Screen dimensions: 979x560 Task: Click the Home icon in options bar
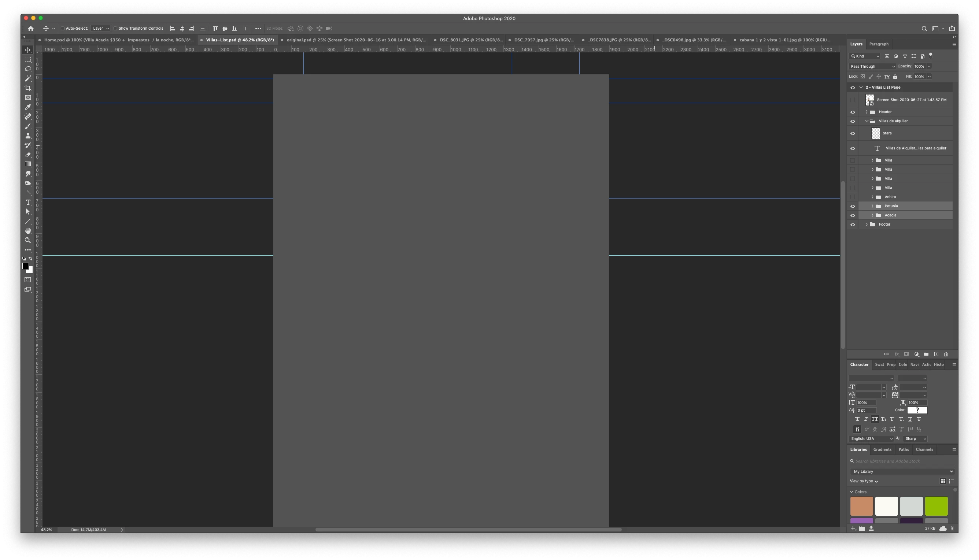click(31, 29)
